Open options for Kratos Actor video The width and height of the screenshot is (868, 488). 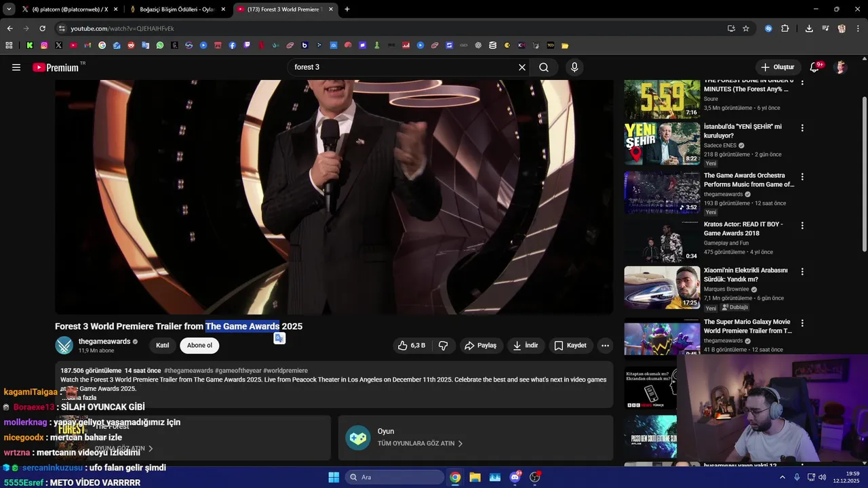tap(802, 226)
